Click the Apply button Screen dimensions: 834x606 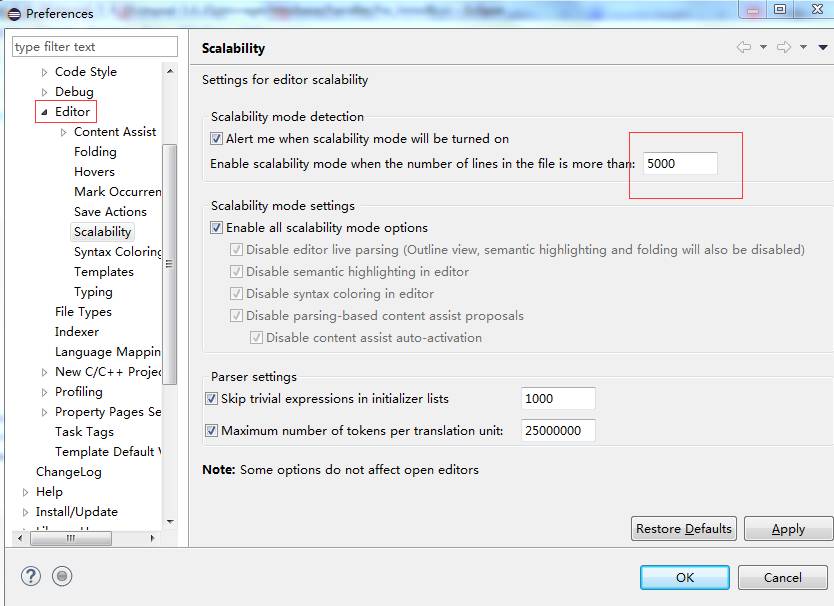click(788, 529)
